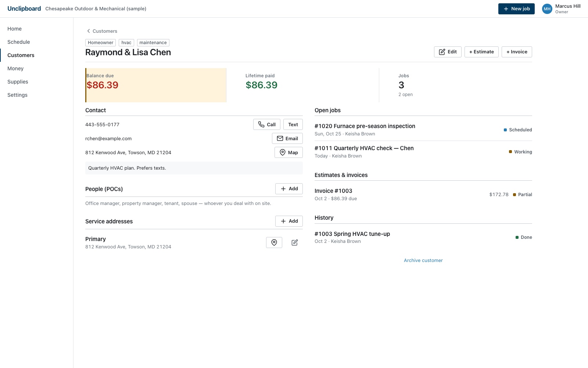Click the Email button for rchen@example.com
Viewport: 588px width, 368px height.
(287, 138)
